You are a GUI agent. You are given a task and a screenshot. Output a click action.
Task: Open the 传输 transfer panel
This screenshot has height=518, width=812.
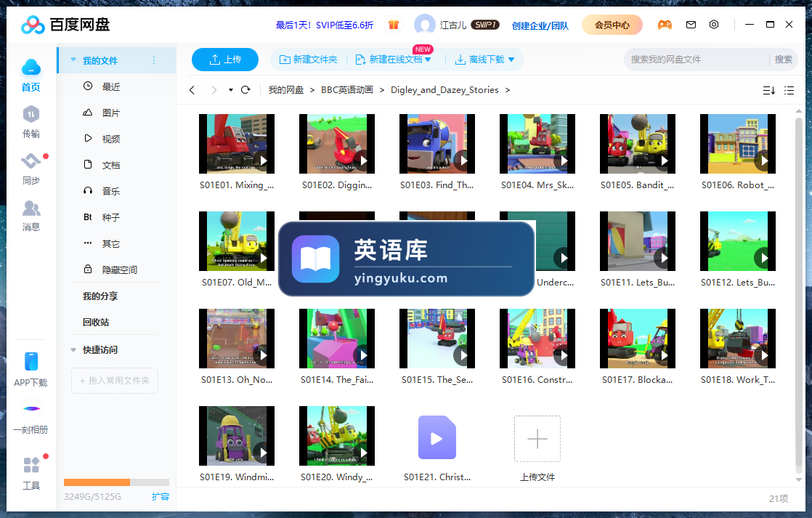click(x=31, y=115)
